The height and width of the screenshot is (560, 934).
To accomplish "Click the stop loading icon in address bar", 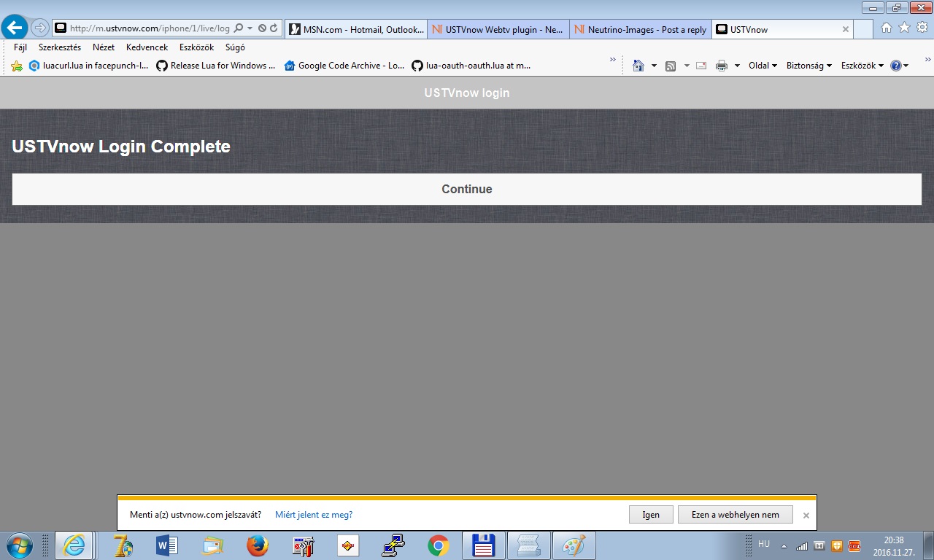I will coord(262,28).
